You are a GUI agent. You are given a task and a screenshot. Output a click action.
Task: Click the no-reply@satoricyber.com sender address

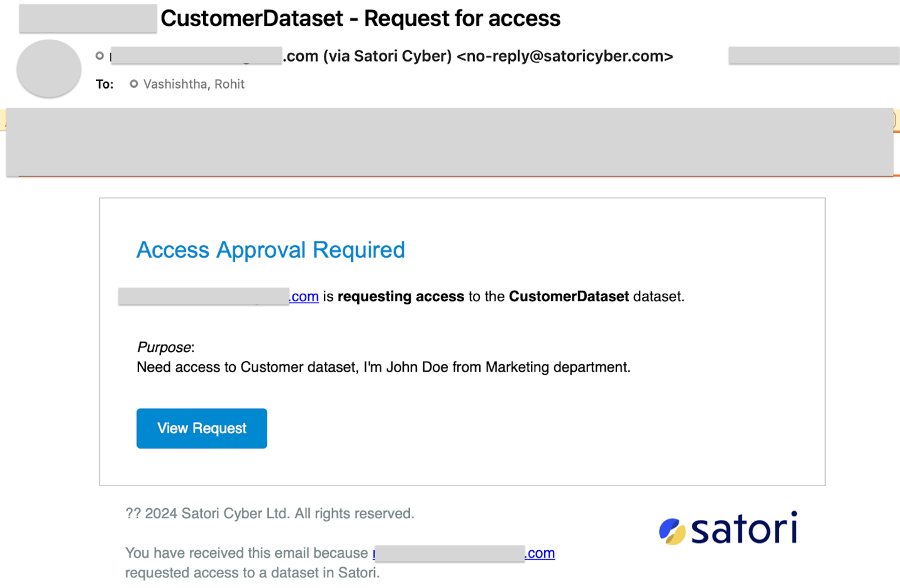pyautogui.click(x=565, y=56)
